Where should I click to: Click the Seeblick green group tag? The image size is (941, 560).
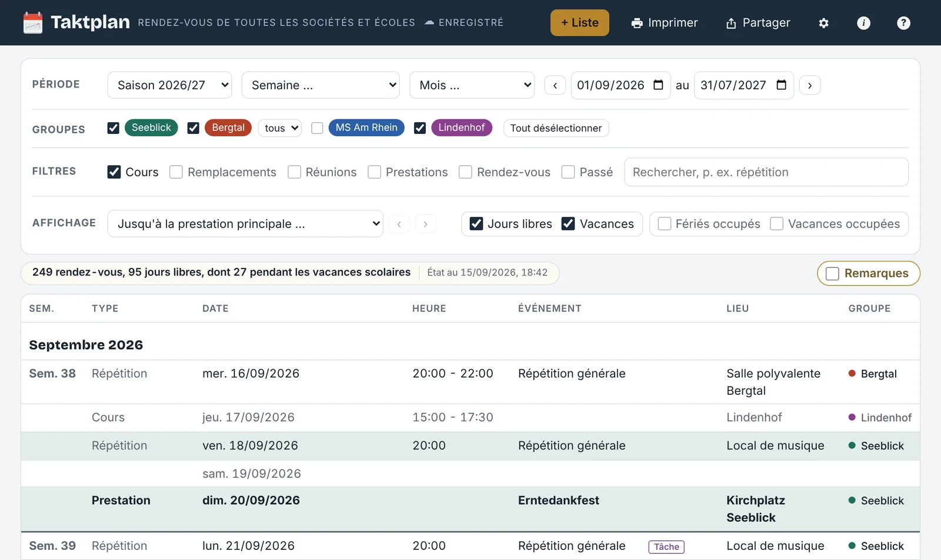(151, 128)
